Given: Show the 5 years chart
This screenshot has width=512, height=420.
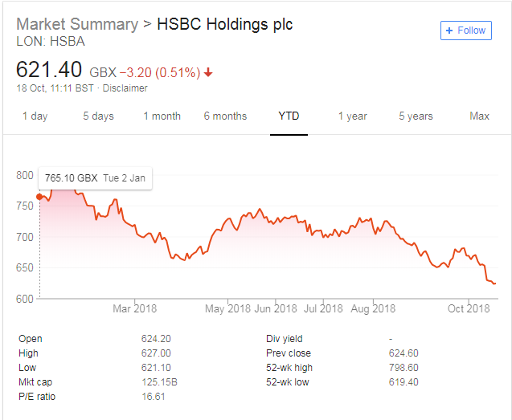Looking at the screenshot, I should coord(416,116).
